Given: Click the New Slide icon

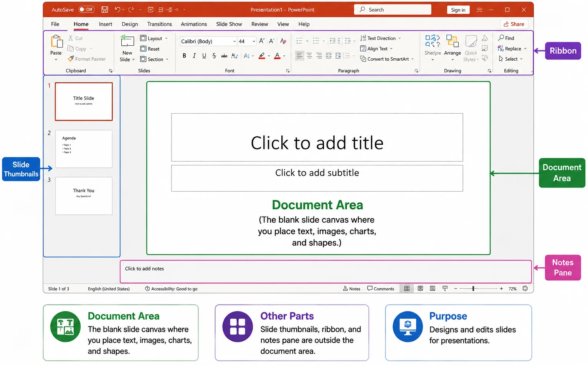Looking at the screenshot, I should click(x=127, y=41).
